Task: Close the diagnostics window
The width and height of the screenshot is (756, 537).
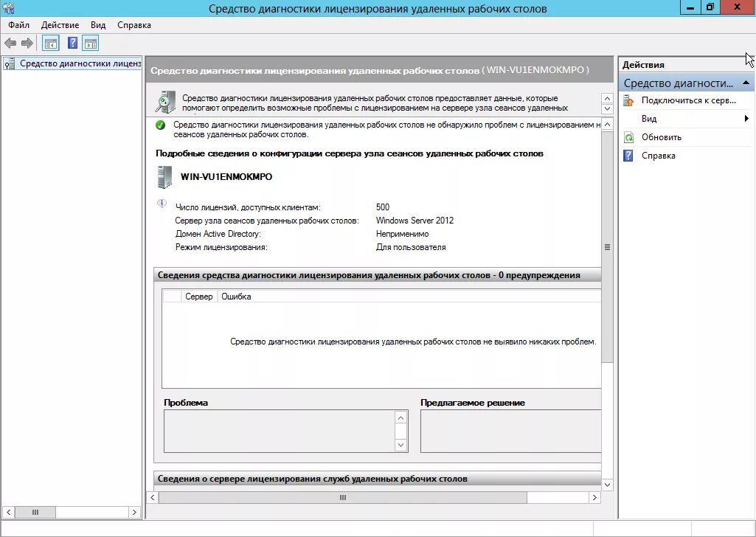Action: click(738, 7)
